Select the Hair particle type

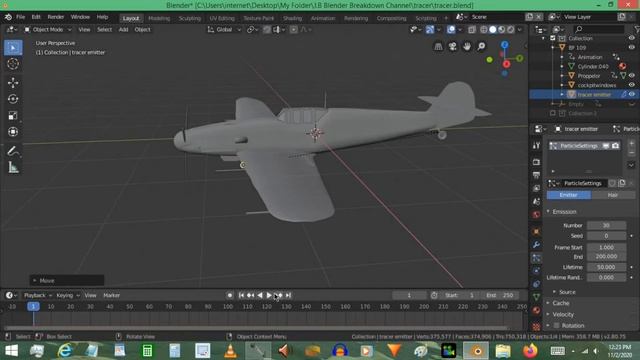(x=613, y=195)
